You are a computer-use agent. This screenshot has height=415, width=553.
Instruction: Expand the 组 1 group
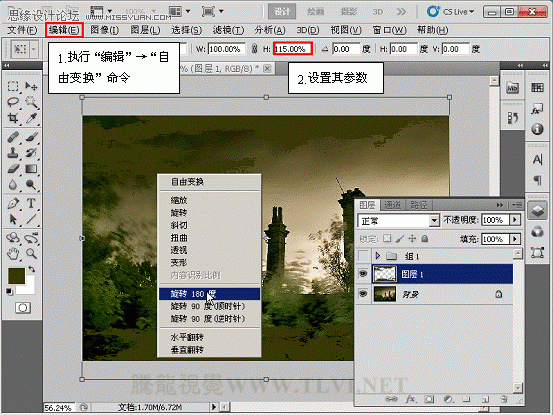pos(378,256)
